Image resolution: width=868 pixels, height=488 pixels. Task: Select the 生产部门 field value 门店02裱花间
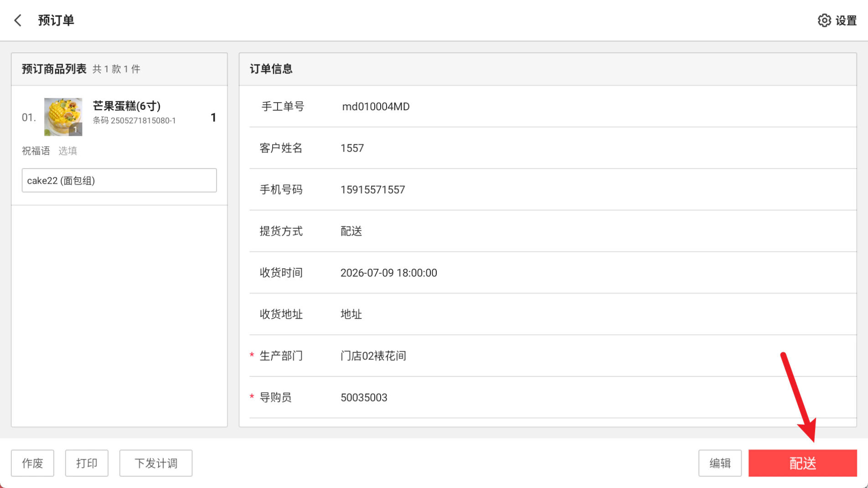373,356
